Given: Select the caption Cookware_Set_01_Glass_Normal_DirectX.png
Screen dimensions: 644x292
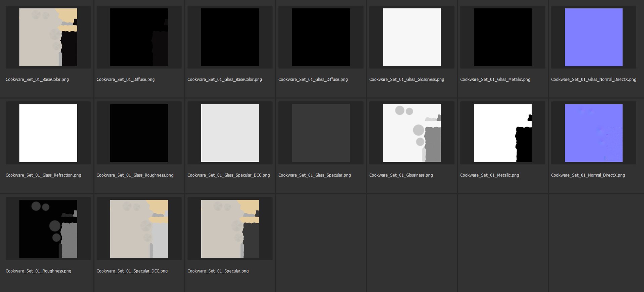Looking at the screenshot, I should tap(594, 80).
